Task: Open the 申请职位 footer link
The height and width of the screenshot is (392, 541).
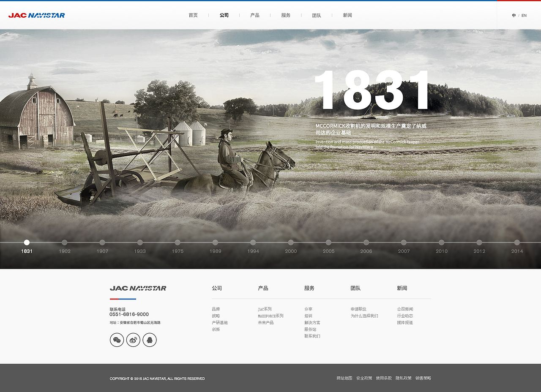Action: tap(358, 309)
